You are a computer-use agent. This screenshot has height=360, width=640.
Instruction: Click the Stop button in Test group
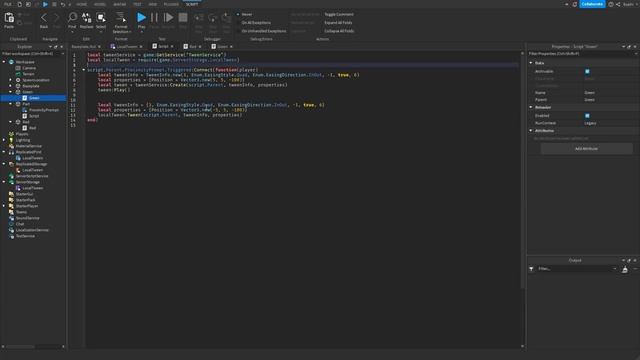[183, 17]
